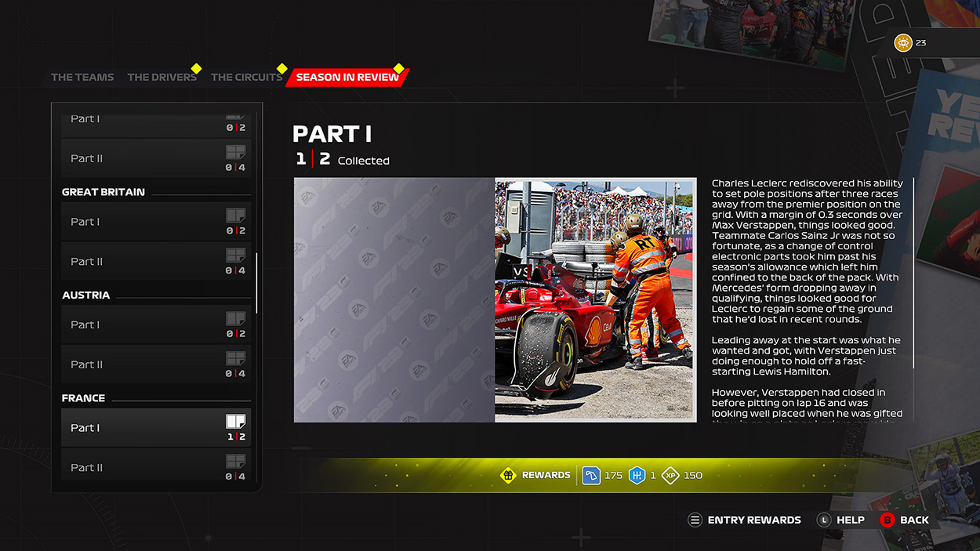Switch to The Teams tab
980x551 pixels.
(x=82, y=78)
